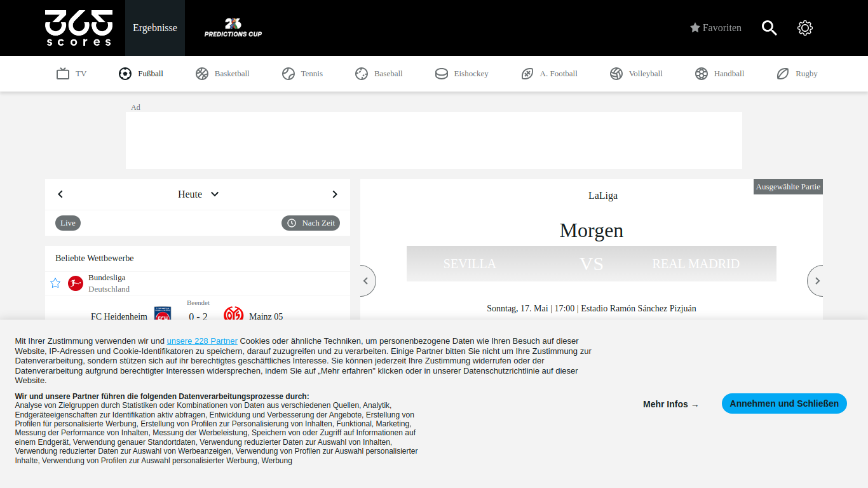Click the Deutschland country label
This screenshot has height=488, width=868.
click(109, 289)
